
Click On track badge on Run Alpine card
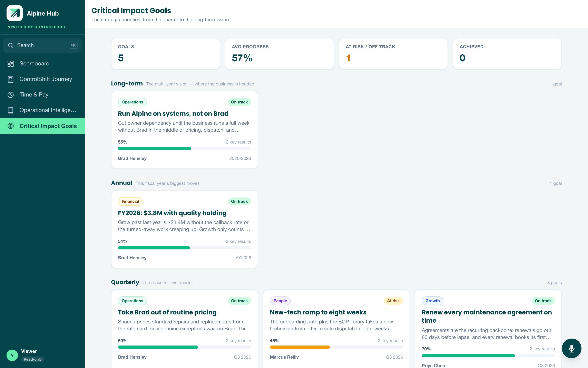239,102
